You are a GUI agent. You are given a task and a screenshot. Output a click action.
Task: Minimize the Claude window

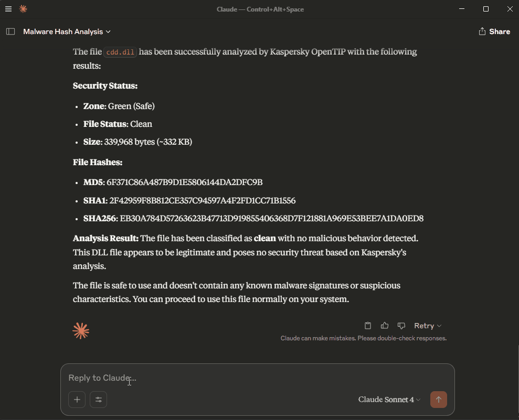[x=462, y=9]
